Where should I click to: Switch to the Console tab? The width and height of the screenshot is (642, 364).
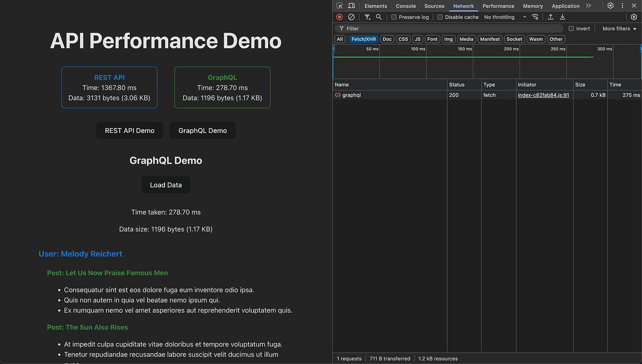[405, 6]
